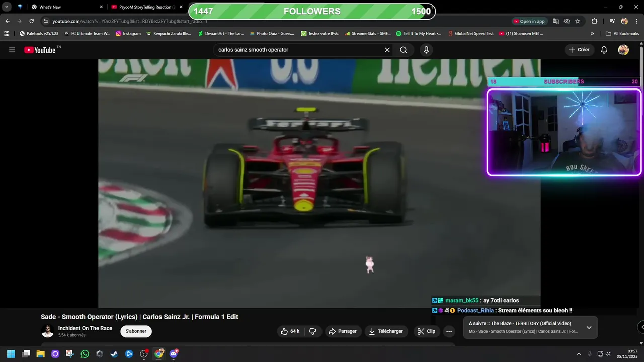Viewport: 644px width, 362px height.
Task: Open Kenpachi Zaraki Ble... bookmark
Action: [x=169, y=34]
